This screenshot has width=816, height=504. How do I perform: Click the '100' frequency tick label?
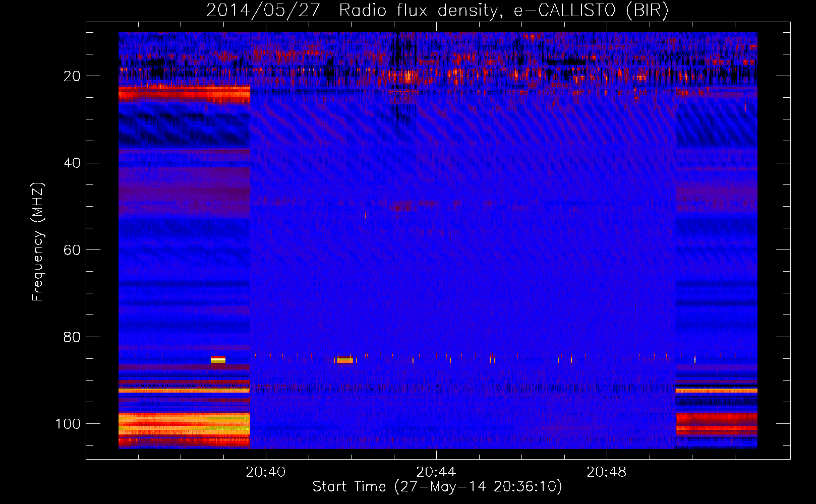pyautogui.click(x=68, y=424)
